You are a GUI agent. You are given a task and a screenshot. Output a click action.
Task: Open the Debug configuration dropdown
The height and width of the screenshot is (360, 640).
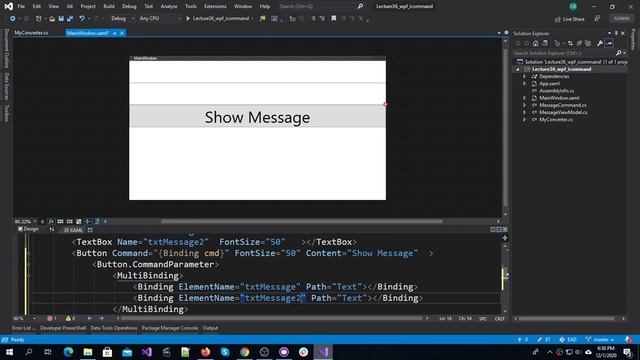pyautogui.click(x=122, y=18)
